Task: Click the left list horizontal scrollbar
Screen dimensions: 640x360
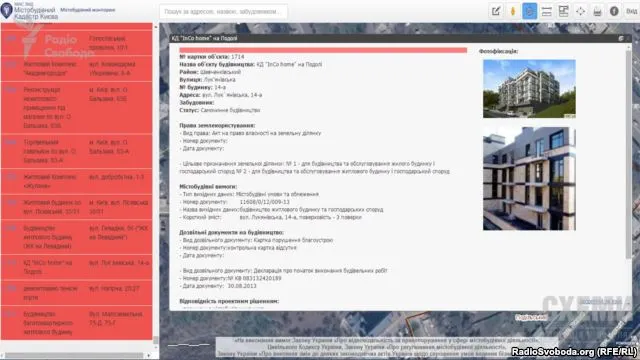Action: tap(73, 356)
